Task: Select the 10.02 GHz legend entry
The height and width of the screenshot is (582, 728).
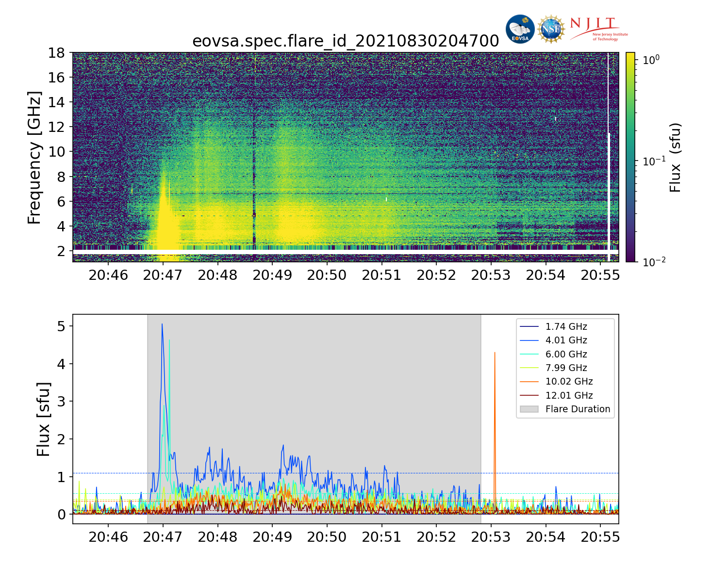Action: click(x=569, y=382)
